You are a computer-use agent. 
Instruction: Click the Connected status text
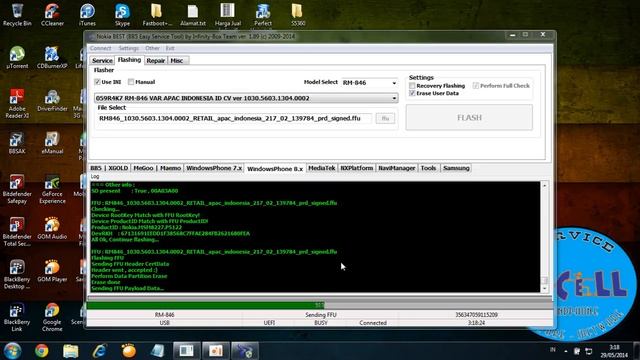373,323
